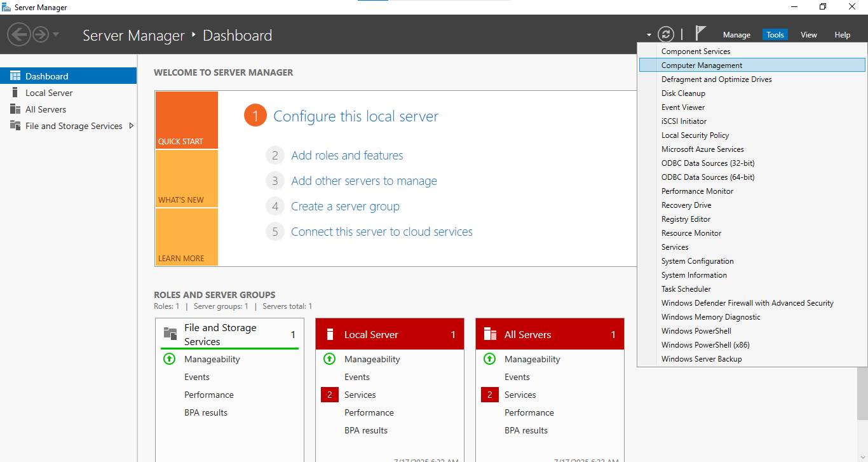The height and width of the screenshot is (462, 868).
Task: Click the All Servers sidebar icon
Action: point(15,109)
